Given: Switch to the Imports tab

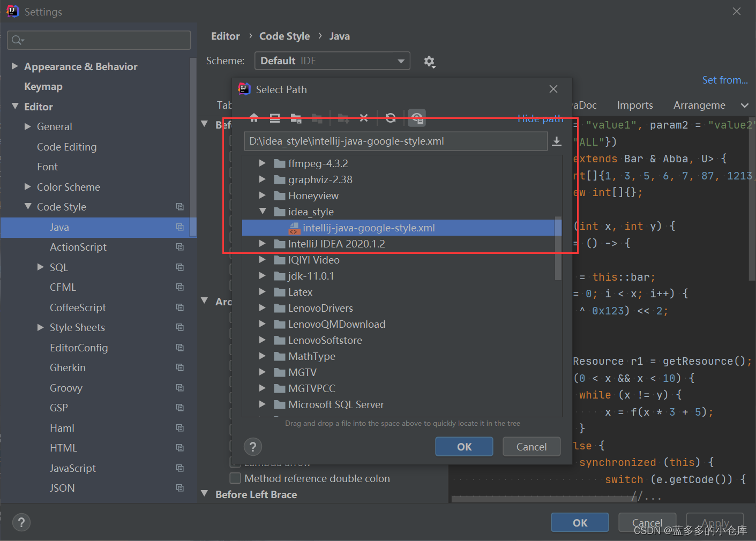Looking at the screenshot, I should coord(634,105).
